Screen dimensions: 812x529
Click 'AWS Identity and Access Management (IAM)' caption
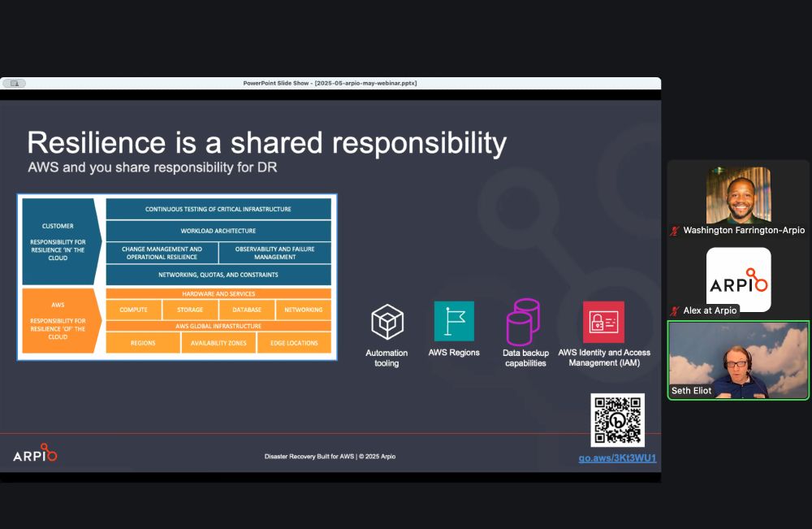[604, 358]
